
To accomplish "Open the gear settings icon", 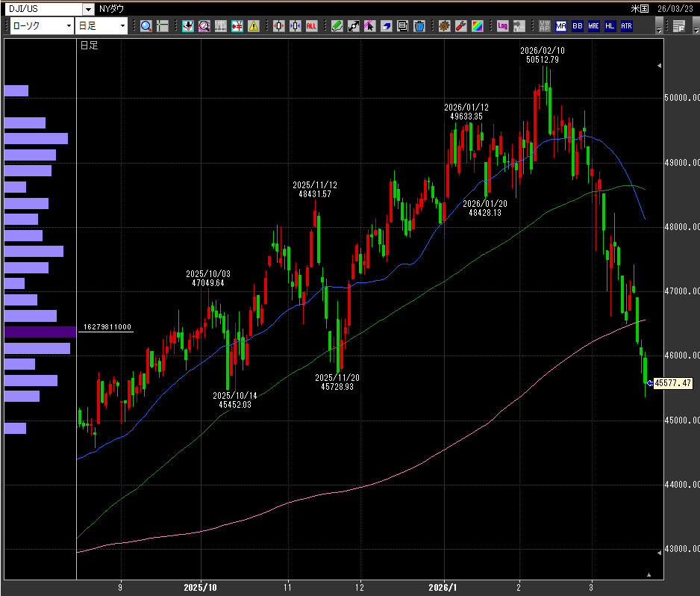I will (444, 26).
